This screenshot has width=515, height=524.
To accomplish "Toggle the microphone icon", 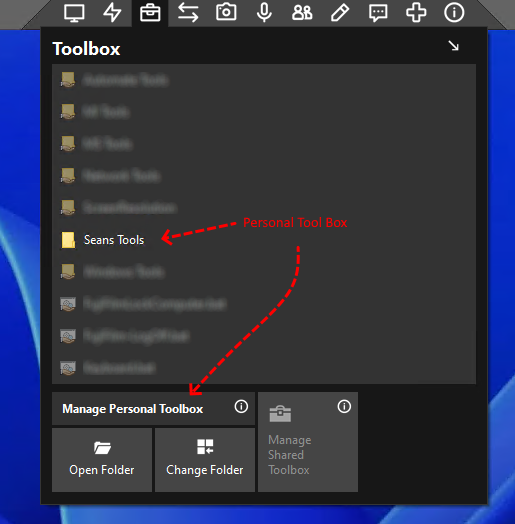I will tap(264, 13).
